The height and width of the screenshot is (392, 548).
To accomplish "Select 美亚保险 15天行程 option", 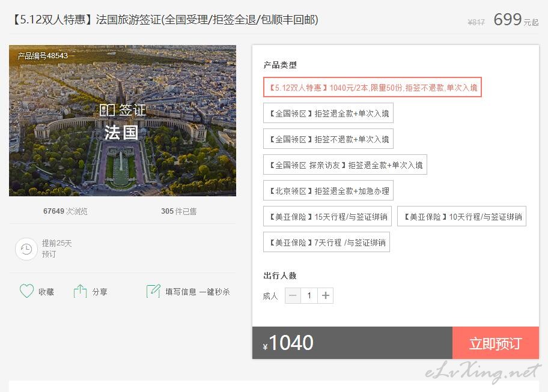I will [327, 217].
